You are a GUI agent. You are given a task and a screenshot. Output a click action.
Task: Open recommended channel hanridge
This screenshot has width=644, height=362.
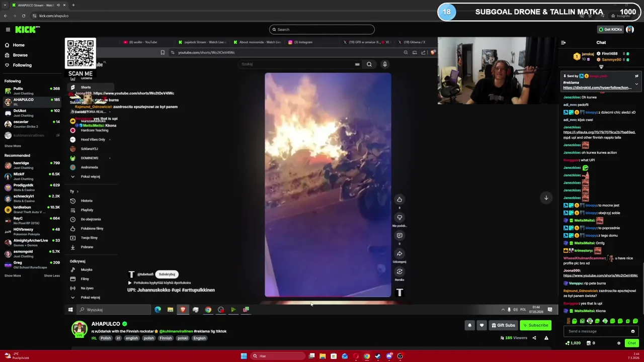point(32,165)
